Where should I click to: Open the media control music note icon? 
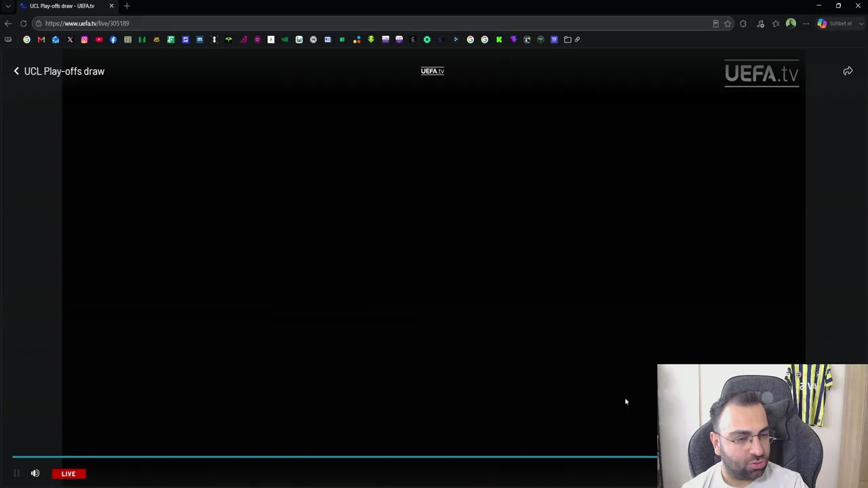pyautogui.click(x=760, y=23)
